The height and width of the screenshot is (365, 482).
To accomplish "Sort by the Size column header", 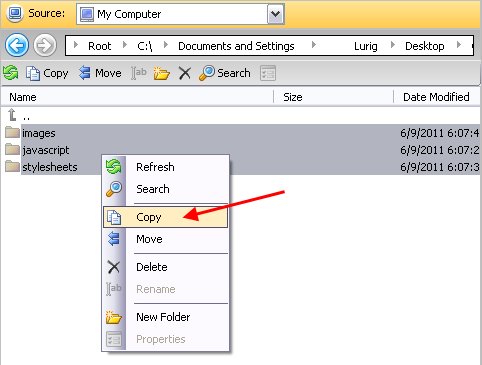I will point(334,97).
